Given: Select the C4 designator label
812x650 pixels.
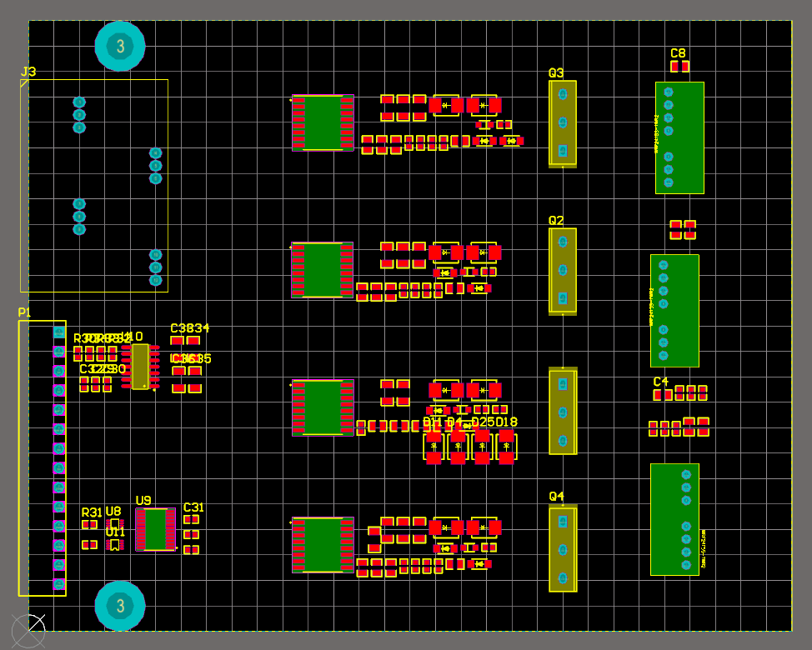Looking at the screenshot, I should coord(661,382).
